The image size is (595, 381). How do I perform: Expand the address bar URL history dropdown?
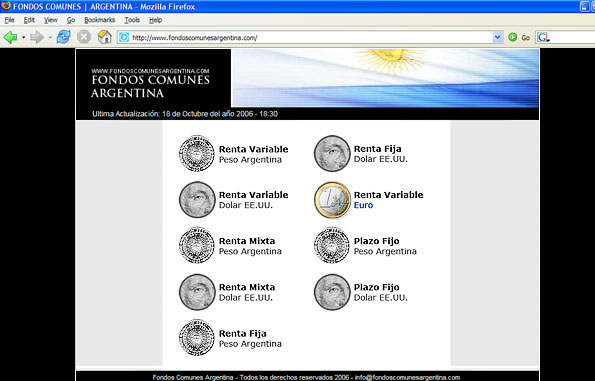pyautogui.click(x=497, y=37)
